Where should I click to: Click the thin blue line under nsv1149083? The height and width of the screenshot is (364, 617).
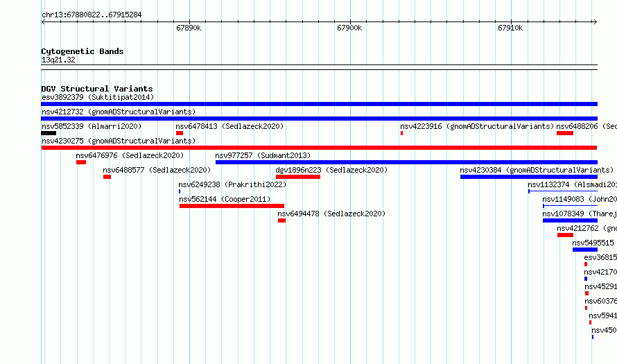[570, 206]
